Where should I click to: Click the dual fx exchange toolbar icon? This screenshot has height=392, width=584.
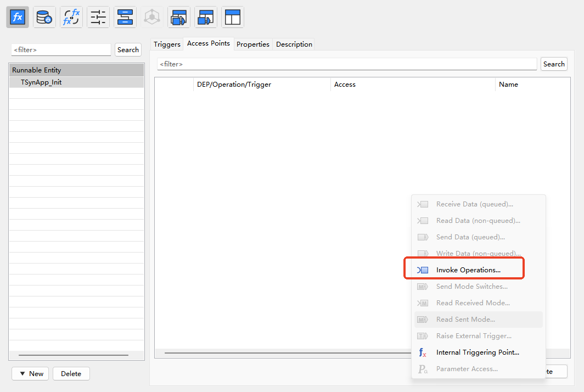click(71, 17)
